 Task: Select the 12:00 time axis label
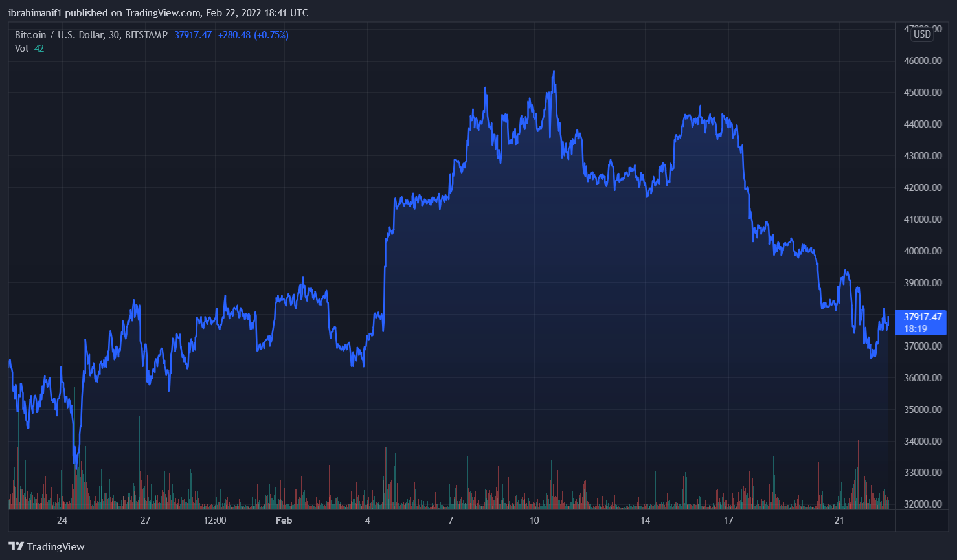click(x=215, y=521)
